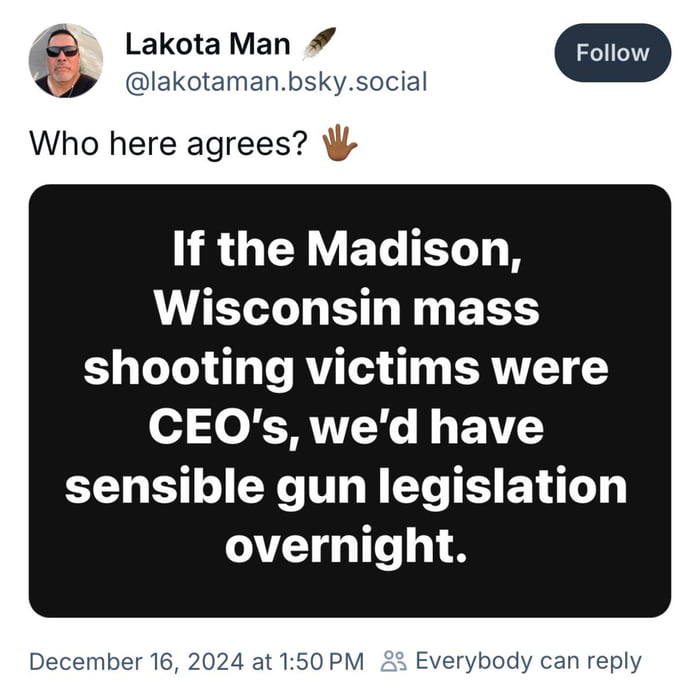Viewport: 700px width, 690px height.
Task: Click the "Everybody can reply" label
Action: [528, 661]
